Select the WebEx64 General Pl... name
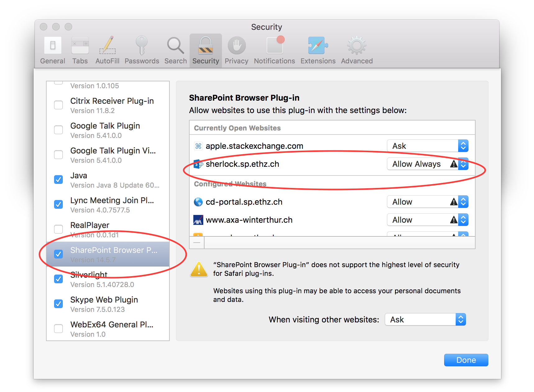 (x=112, y=325)
